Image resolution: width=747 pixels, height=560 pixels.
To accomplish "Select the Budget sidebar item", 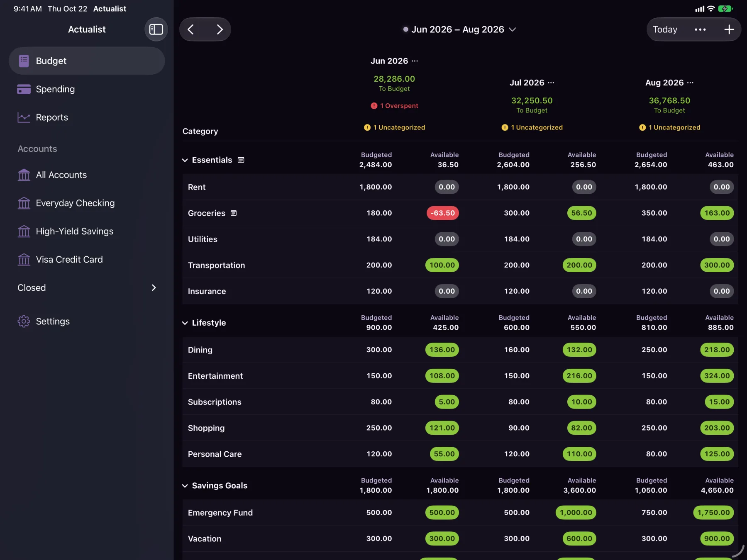I will click(x=87, y=61).
